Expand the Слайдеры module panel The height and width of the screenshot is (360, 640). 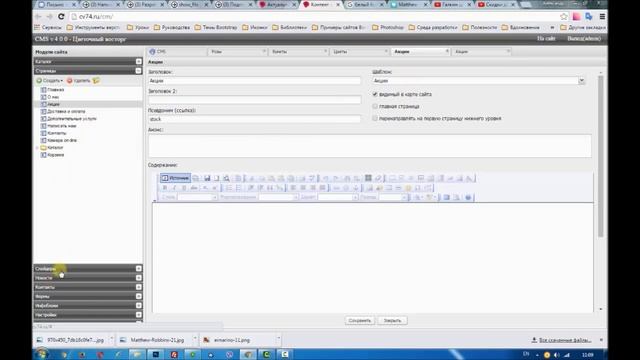pyautogui.click(x=139, y=269)
